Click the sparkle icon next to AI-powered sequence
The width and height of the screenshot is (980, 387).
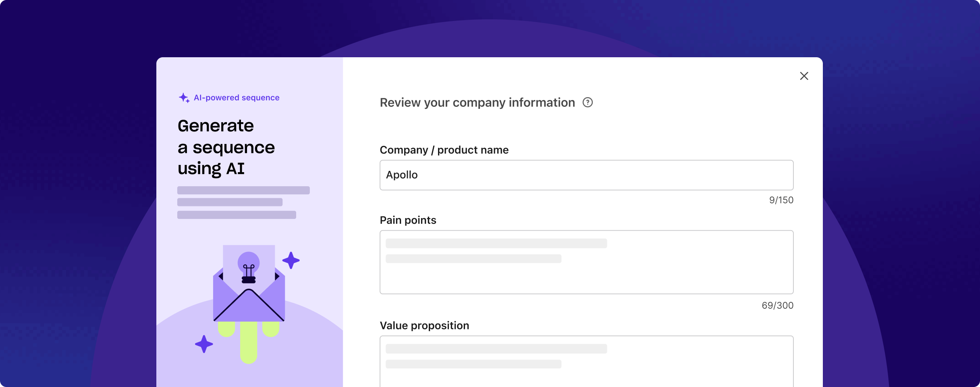tap(184, 97)
